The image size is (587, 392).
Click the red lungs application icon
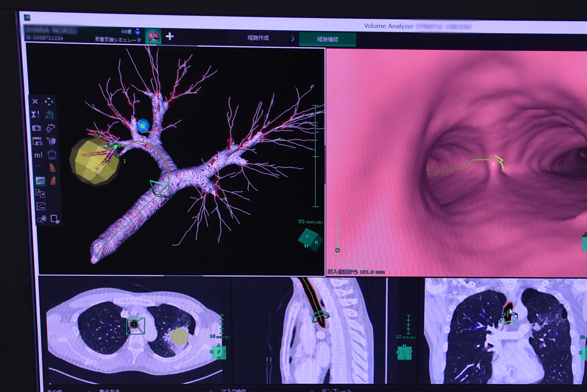(x=153, y=36)
